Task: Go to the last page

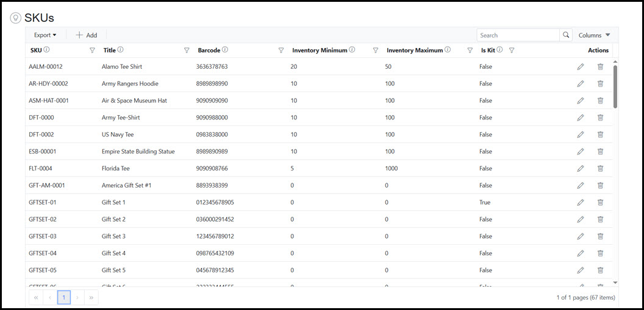Action: [91, 297]
